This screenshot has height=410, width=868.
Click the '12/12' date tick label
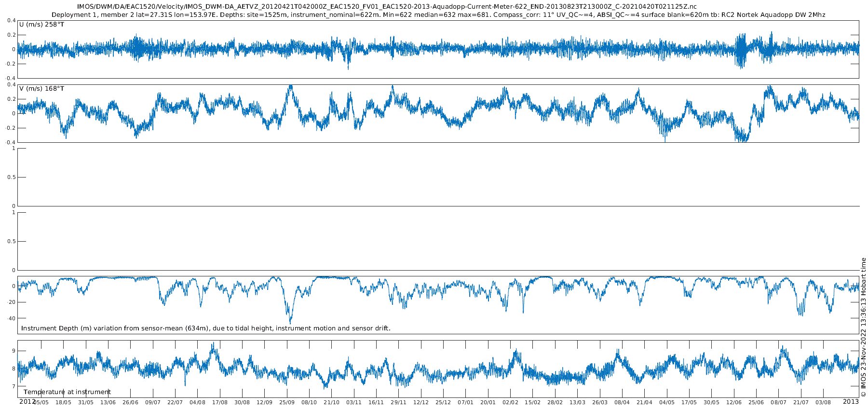[x=420, y=403]
